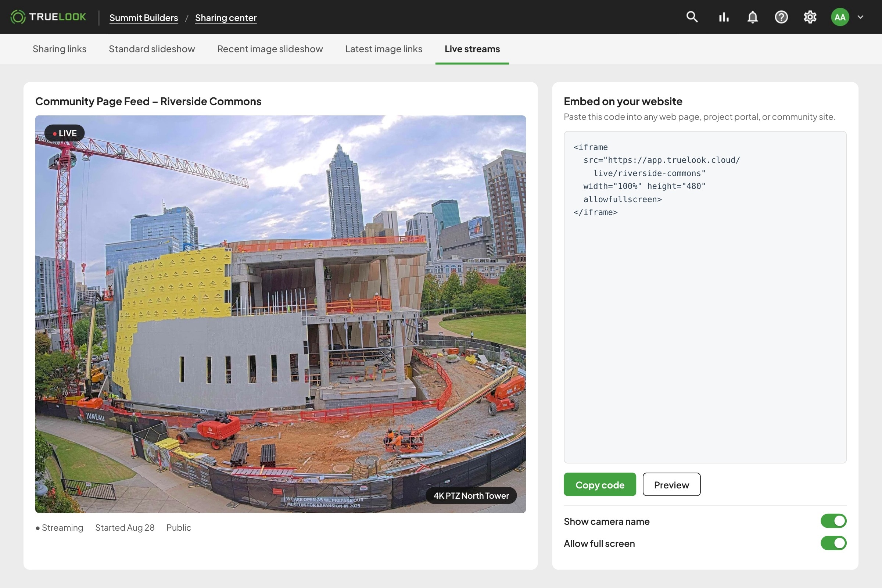The image size is (882, 588).
Task: Open the help question mark icon
Action: coord(781,17)
